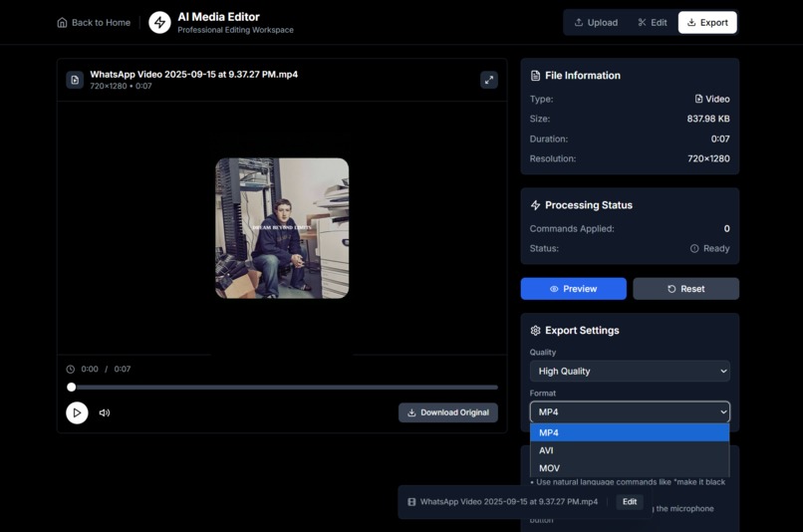This screenshot has height=532, width=803.
Task: Click the video file icon beside filename
Action: coord(75,80)
